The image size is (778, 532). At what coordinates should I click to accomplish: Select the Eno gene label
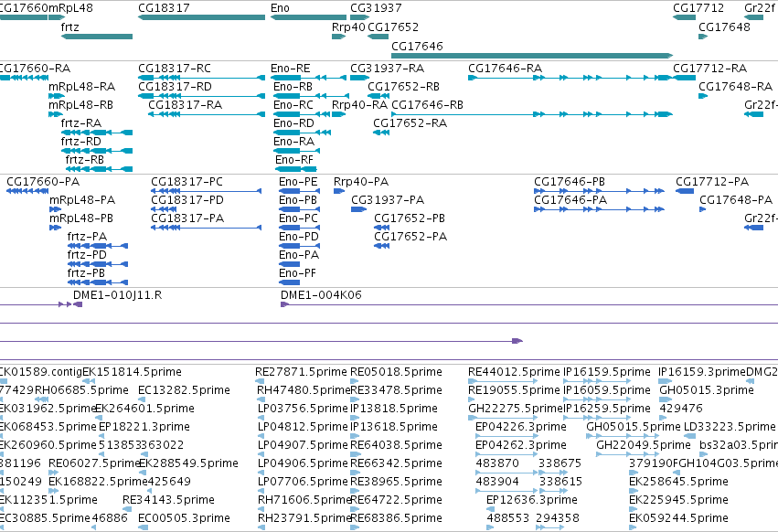(x=280, y=8)
